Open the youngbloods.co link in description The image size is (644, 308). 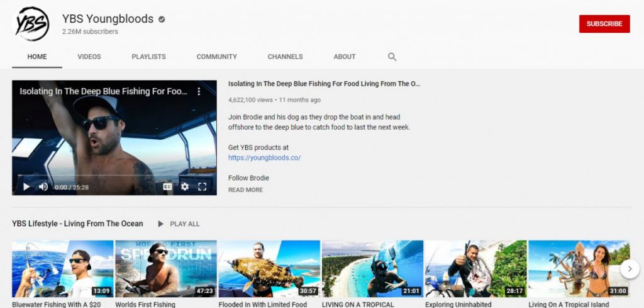pos(265,157)
